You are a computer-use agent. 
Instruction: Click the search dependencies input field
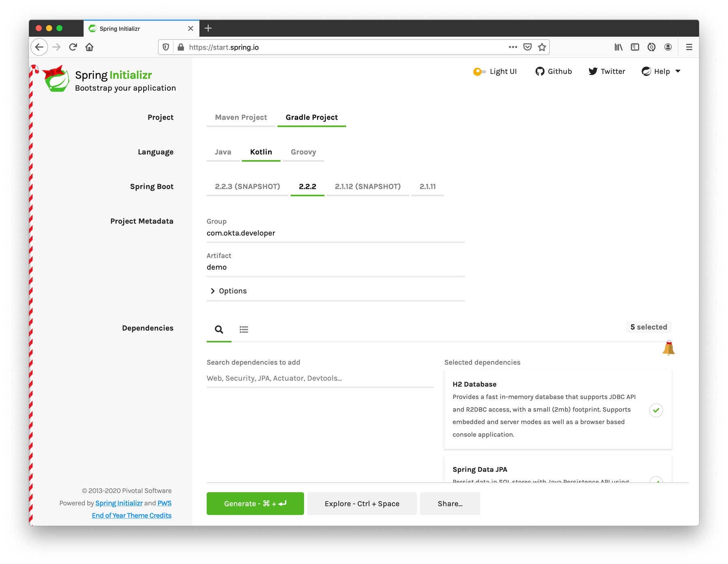(320, 378)
